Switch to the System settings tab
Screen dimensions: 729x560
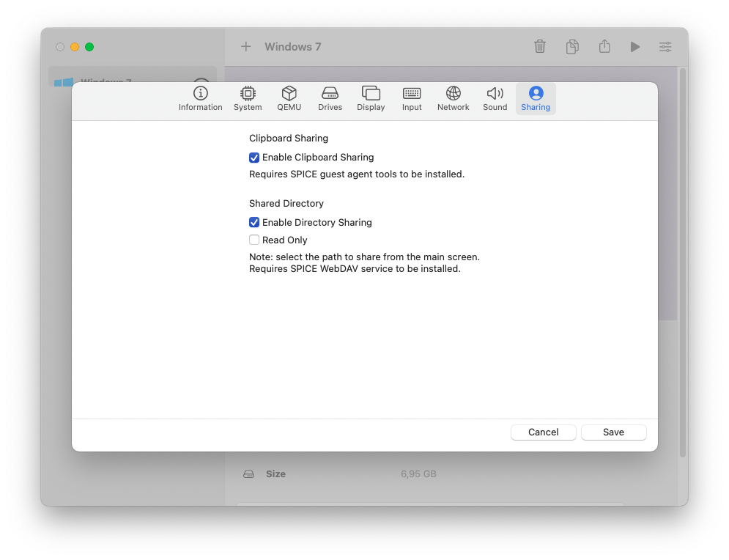(248, 99)
